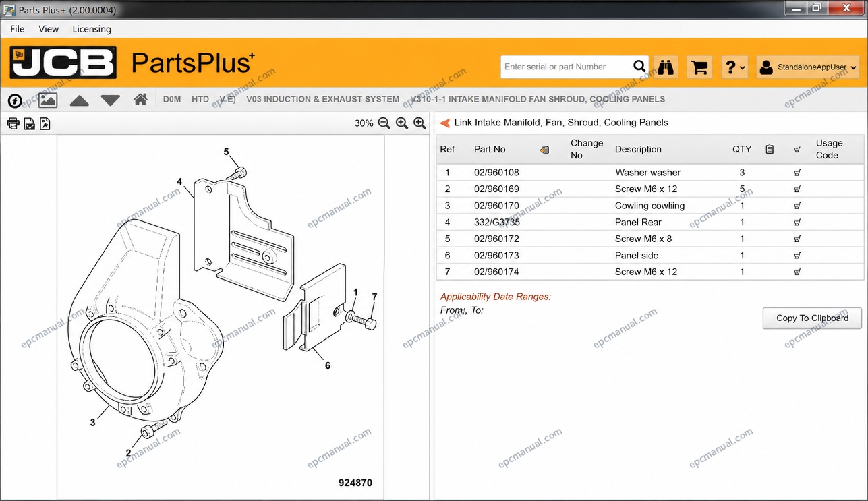Zoom out of the diagram
868x501 pixels.
(x=384, y=123)
